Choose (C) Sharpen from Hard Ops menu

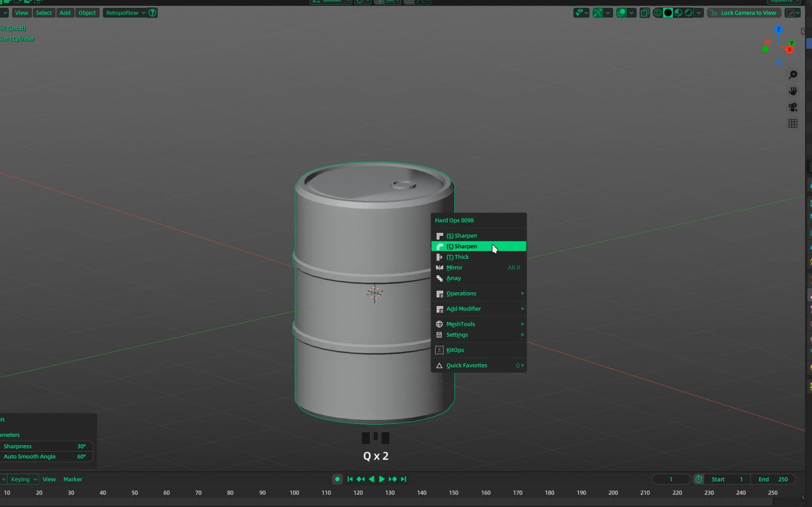coord(466,246)
